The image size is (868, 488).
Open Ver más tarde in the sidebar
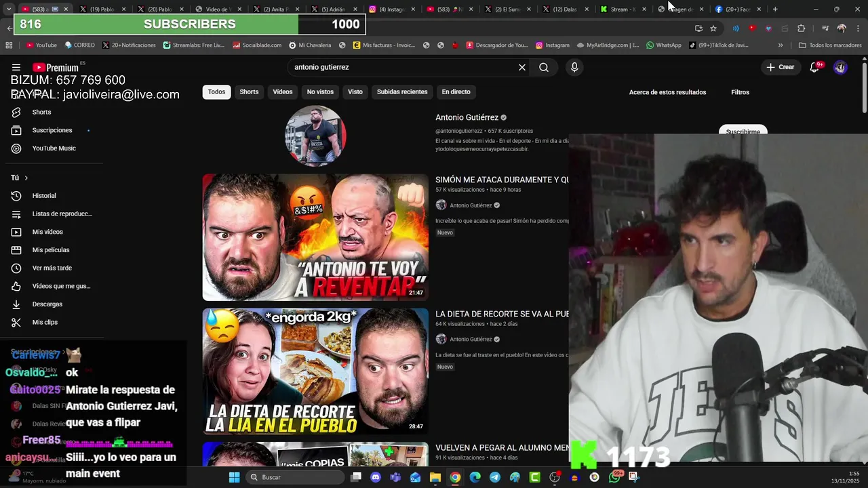52,268
